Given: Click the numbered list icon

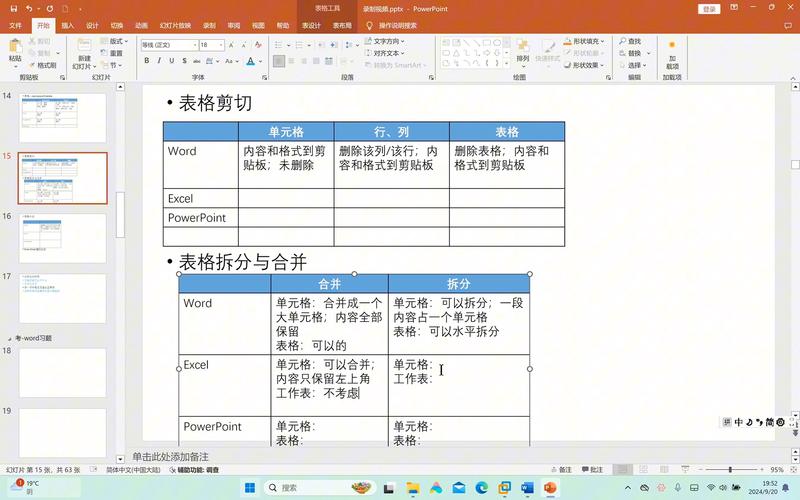Looking at the screenshot, I should [299, 45].
